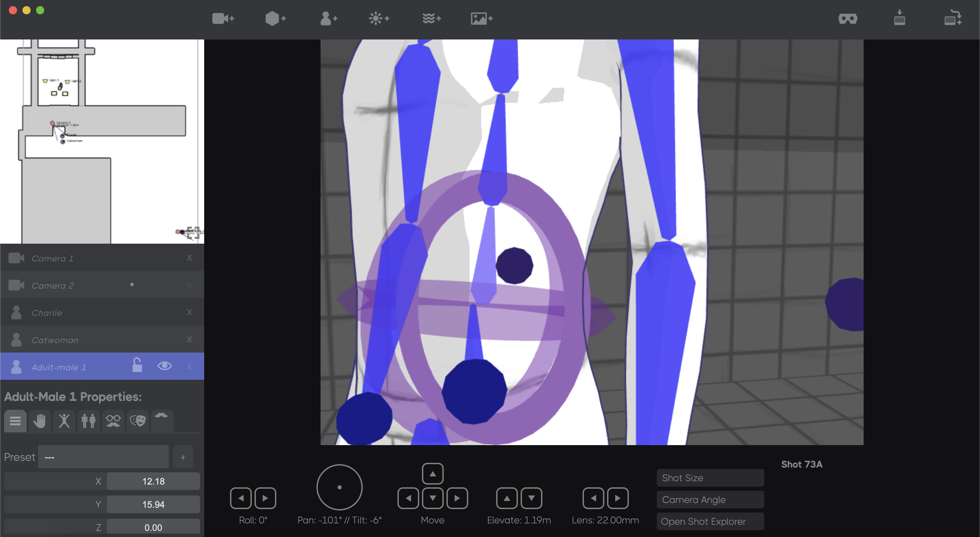Screen dimensions: 980x537
Task: Select Catwoman in element list
Action: pyautogui.click(x=102, y=340)
